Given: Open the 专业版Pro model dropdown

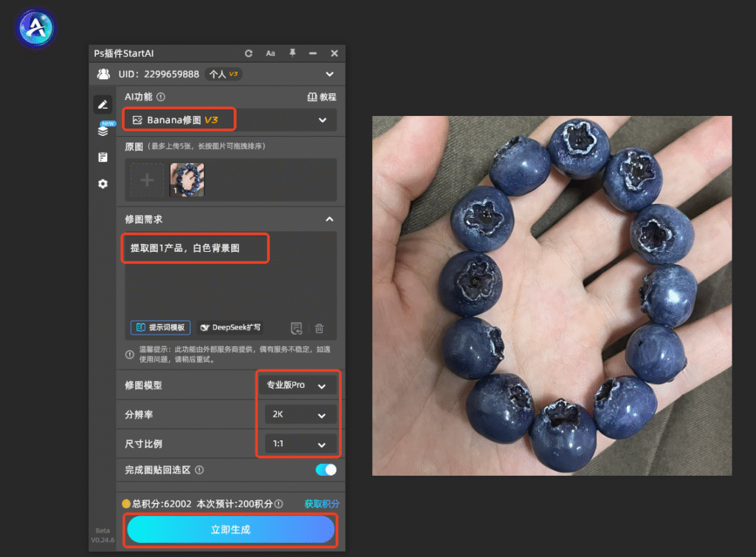Looking at the screenshot, I should tap(297, 386).
